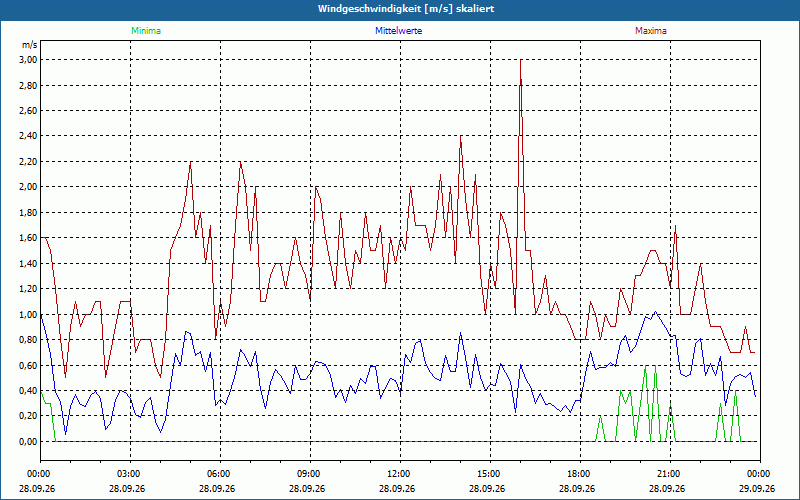Select the blue Mittelwerte legend label
800x500 pixels.
pyautogui.click(x=398, y=31)
